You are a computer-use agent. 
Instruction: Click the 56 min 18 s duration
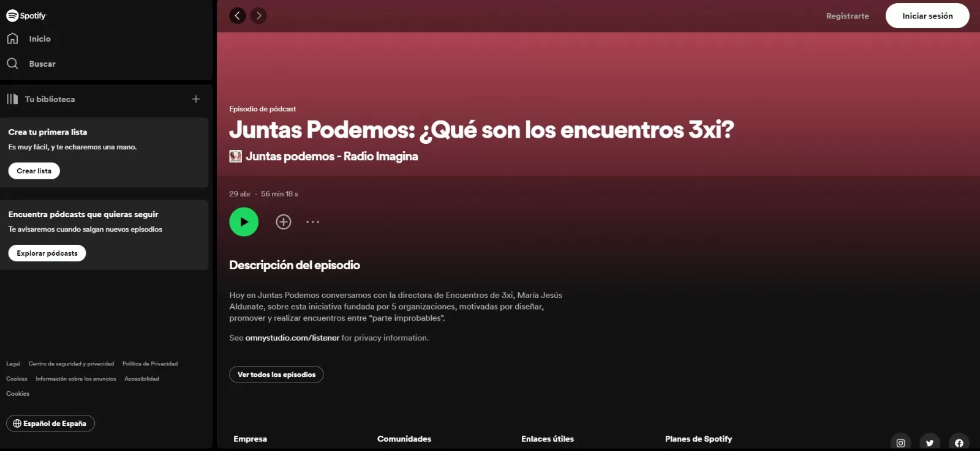279,194
